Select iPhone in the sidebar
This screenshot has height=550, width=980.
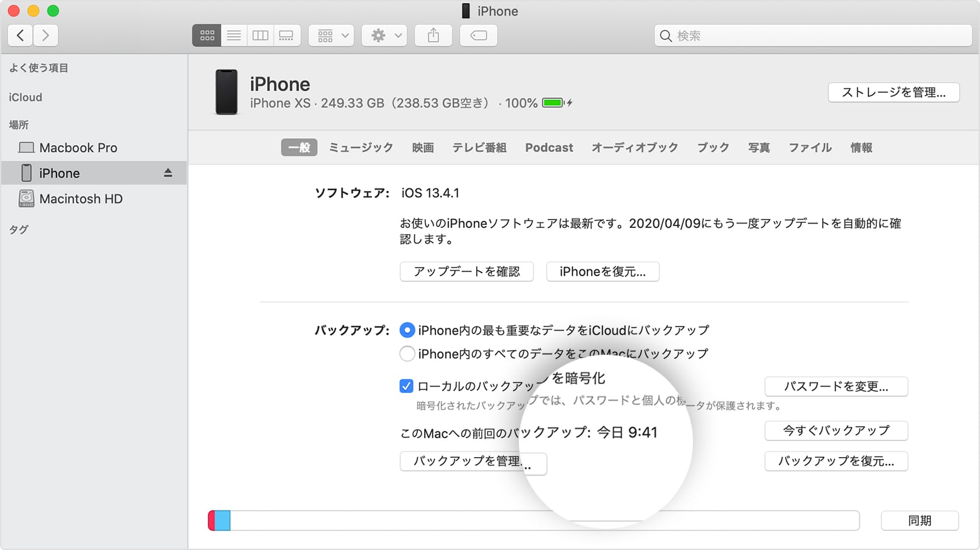click(x=94, y=173)
